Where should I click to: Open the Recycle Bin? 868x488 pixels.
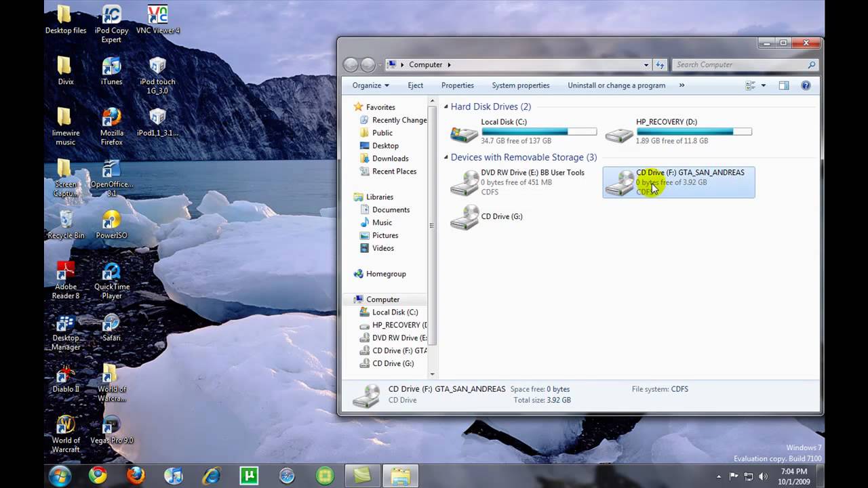65,225
